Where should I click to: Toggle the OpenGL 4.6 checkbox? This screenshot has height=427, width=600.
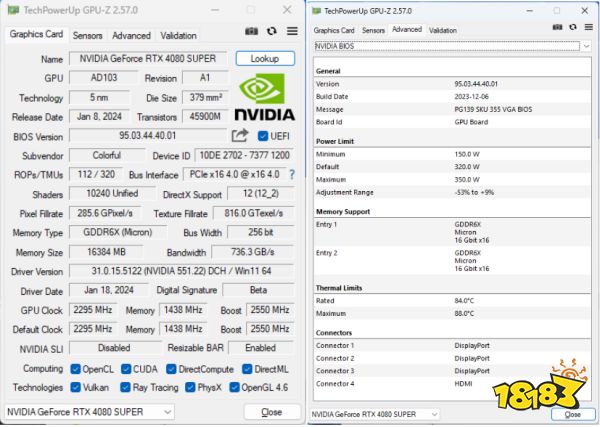[x=234, y=388]
